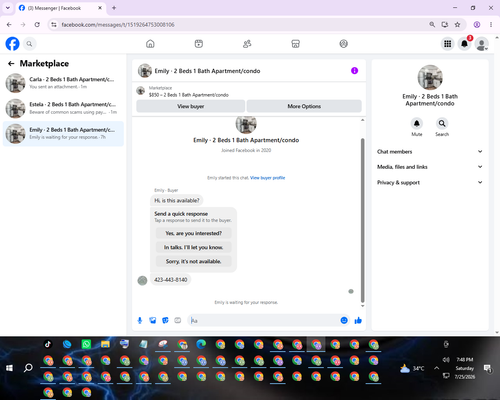Open the Friends icon in top navigation

click(x=247, y=44)
